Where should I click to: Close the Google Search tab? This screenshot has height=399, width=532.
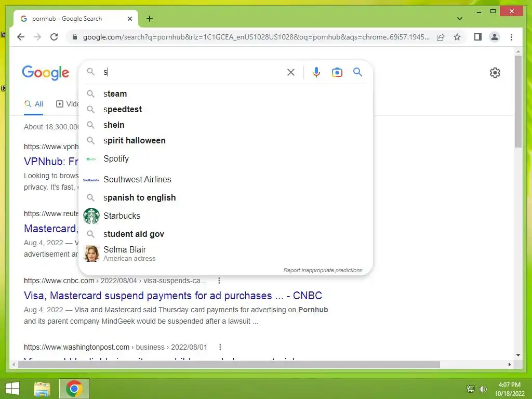coord(129,19)
